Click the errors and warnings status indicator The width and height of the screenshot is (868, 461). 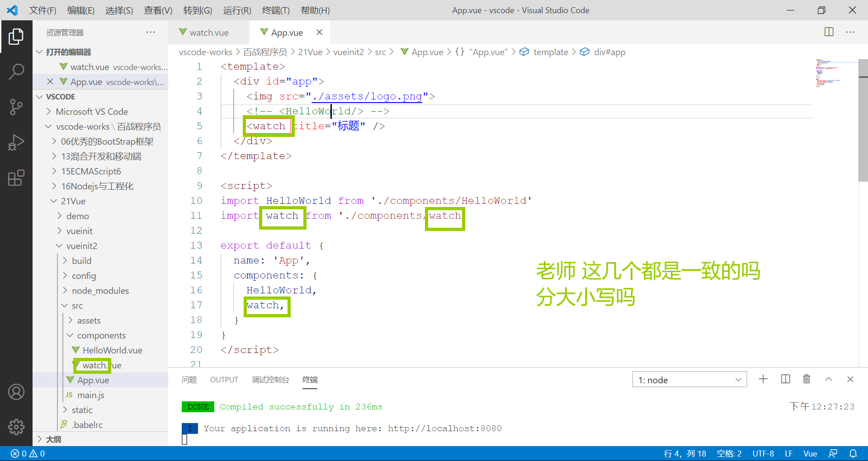tap(28, 453)
